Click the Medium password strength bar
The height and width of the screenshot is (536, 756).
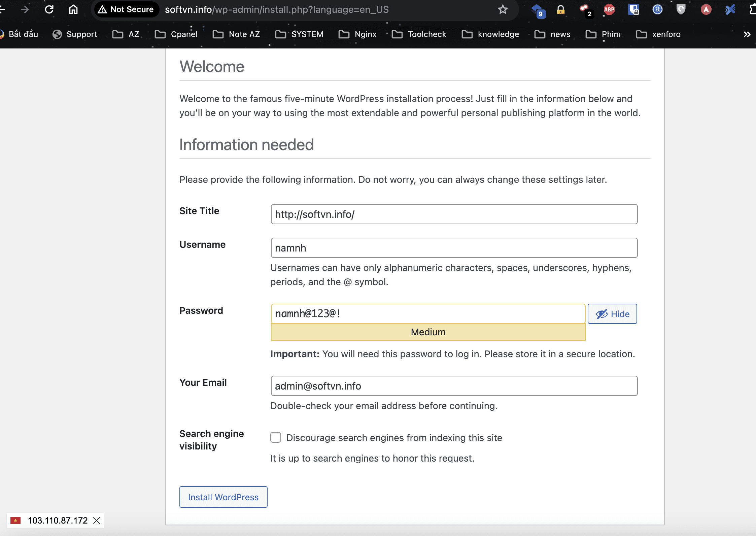428,332
